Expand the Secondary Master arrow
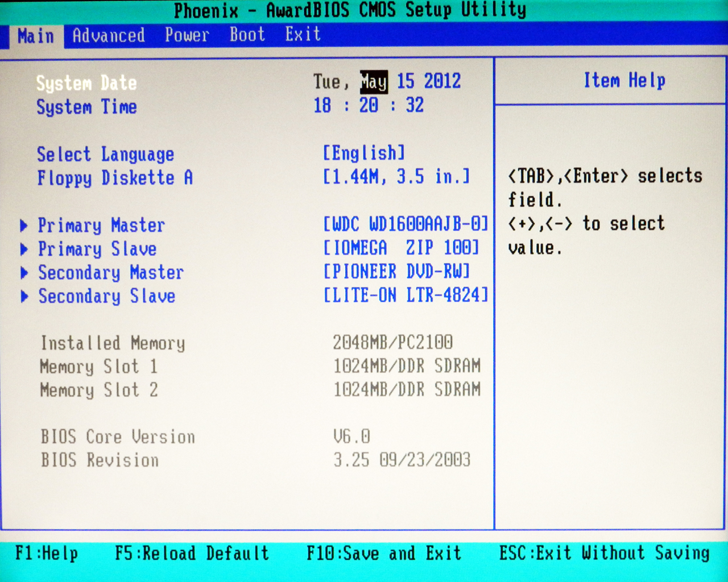Screen dimensions: 728x582 point(24,273)
